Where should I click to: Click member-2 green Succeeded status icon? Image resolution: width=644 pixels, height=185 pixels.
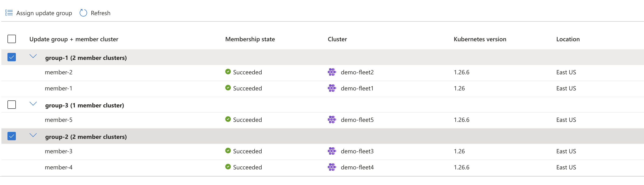228,72
